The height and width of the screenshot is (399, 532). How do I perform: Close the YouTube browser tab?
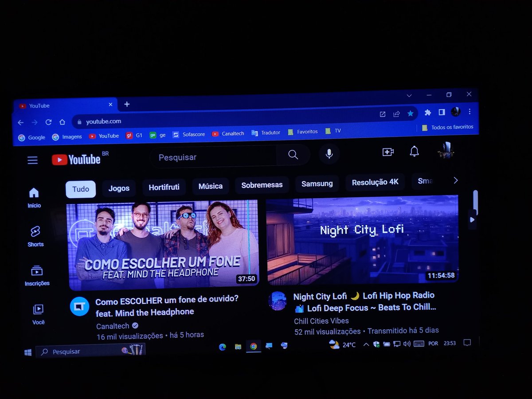point(110,105)
